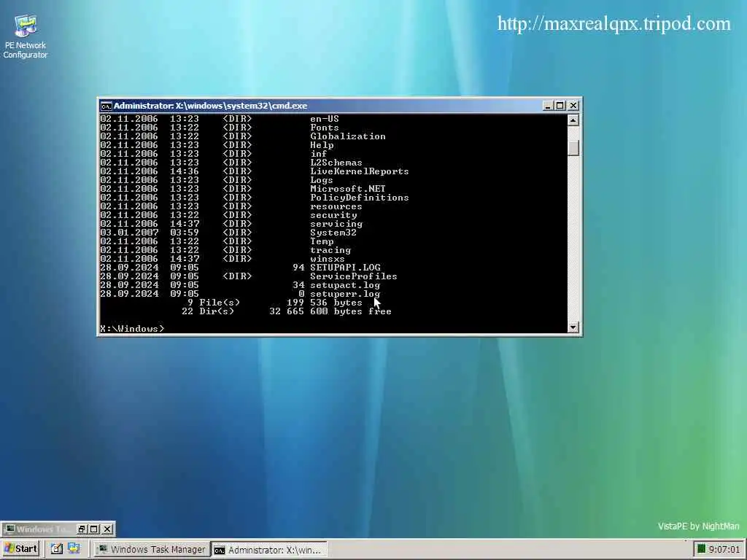Click the setupact.log file name
747x560 pixels.
point(345,285)
